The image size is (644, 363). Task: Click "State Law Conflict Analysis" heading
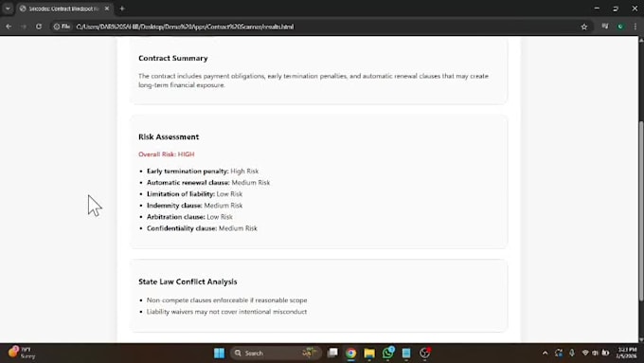188,281
